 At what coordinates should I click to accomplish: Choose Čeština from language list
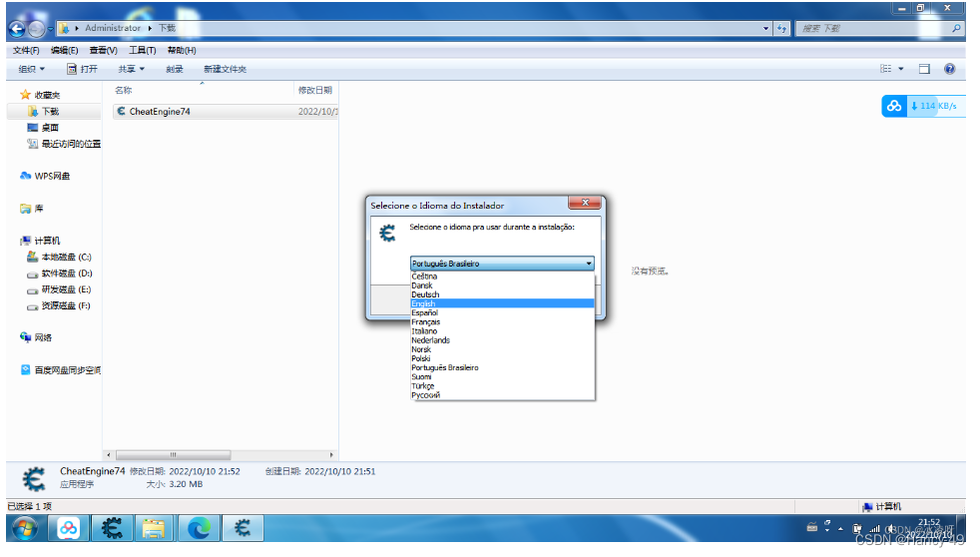click(503, 277)
